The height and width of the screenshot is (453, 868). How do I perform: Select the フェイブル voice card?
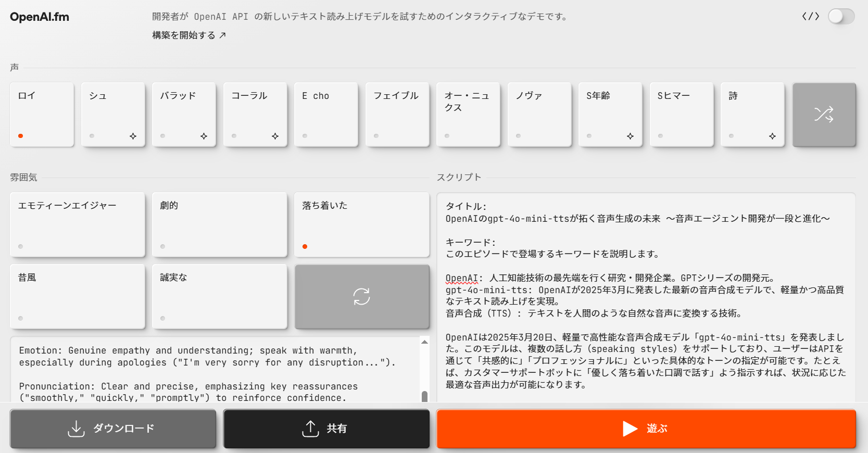point(397,115)
